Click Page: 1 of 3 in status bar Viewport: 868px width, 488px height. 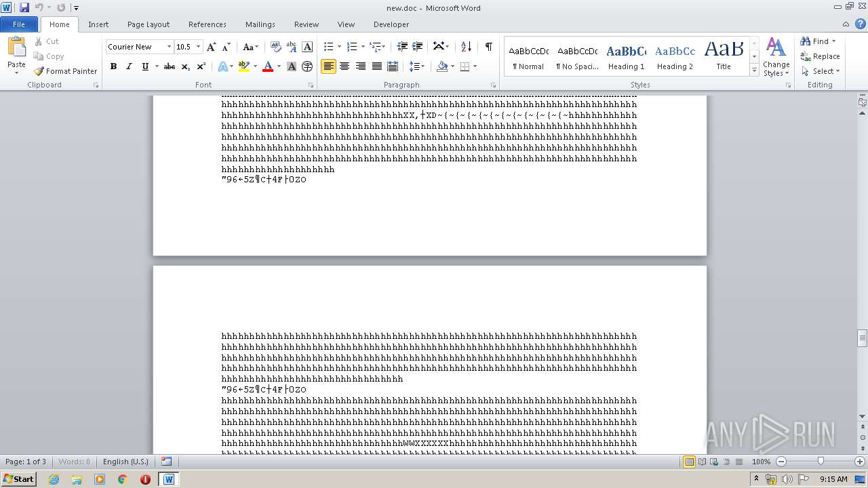pos(26,462)
